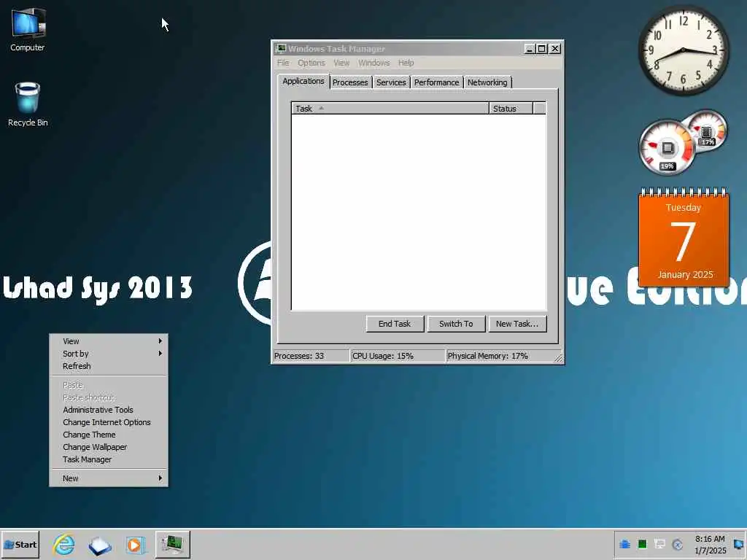Click the End Task button
Screen dimensions: 747x560
click(x=395, y=324)
